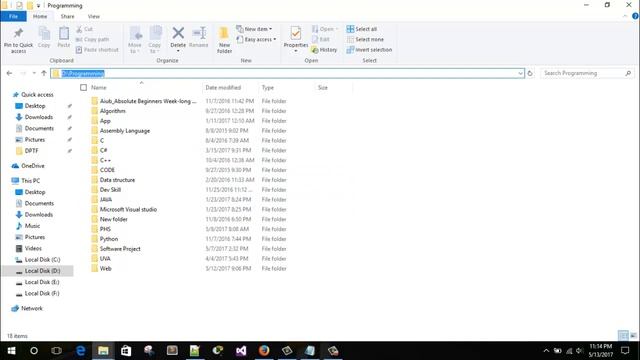Toggle the select-all items checkbox
This screenshot has width=640, height=360.
coord(84,88)
